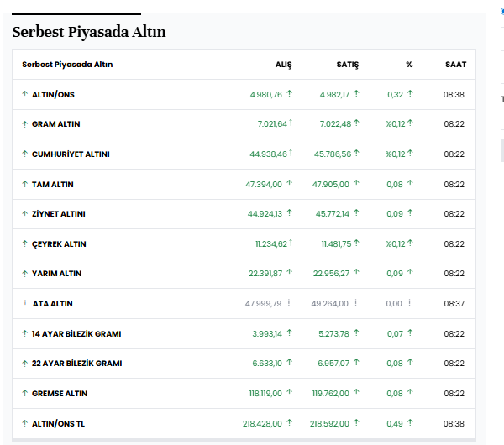Click the arrow beside ZİYNET ALTINI buy price 44.924,13

point(290,214)
